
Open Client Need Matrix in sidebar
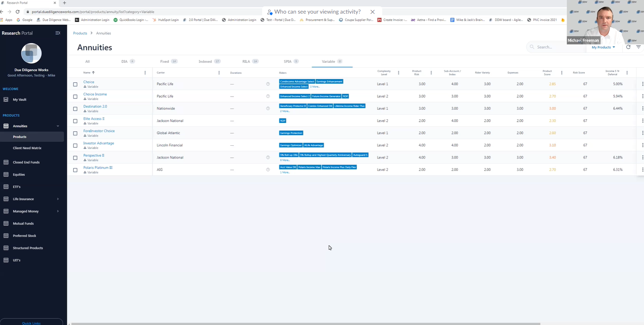click(27, 148)
